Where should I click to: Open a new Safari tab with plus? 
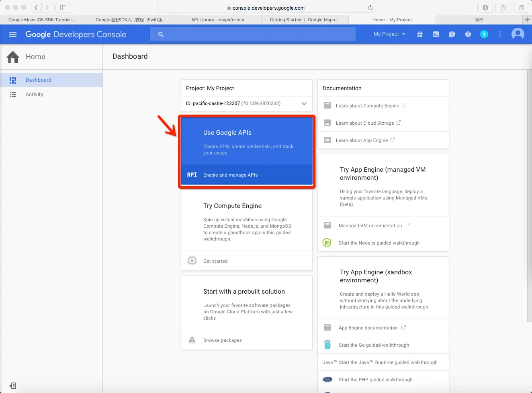[527, 19]
